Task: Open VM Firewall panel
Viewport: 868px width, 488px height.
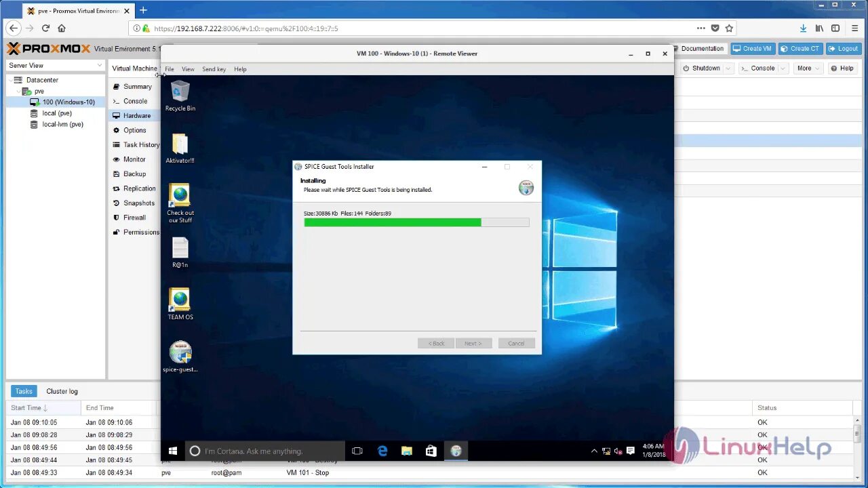Action: tap(135, 218)
